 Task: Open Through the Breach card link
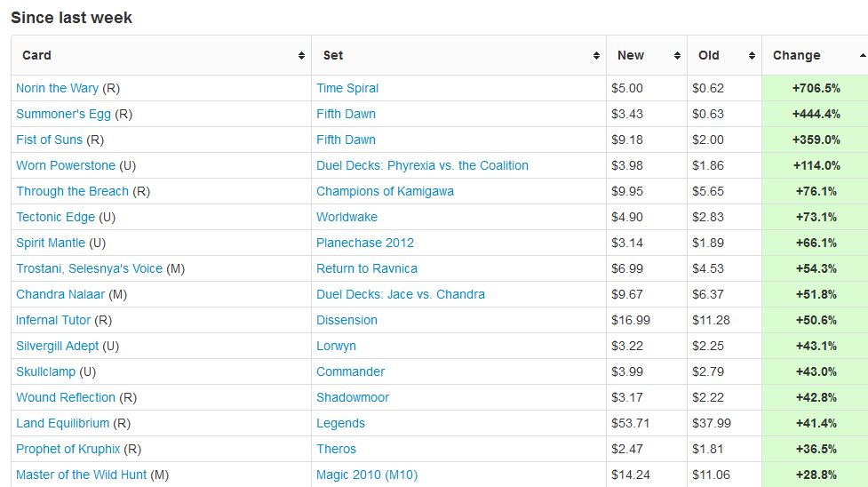tap(72, 191)
